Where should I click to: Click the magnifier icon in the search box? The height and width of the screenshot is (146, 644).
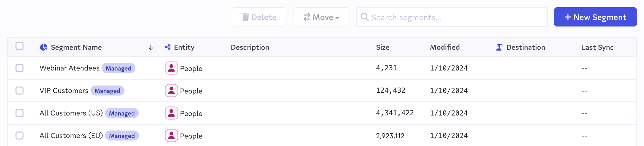coord(364,17)
